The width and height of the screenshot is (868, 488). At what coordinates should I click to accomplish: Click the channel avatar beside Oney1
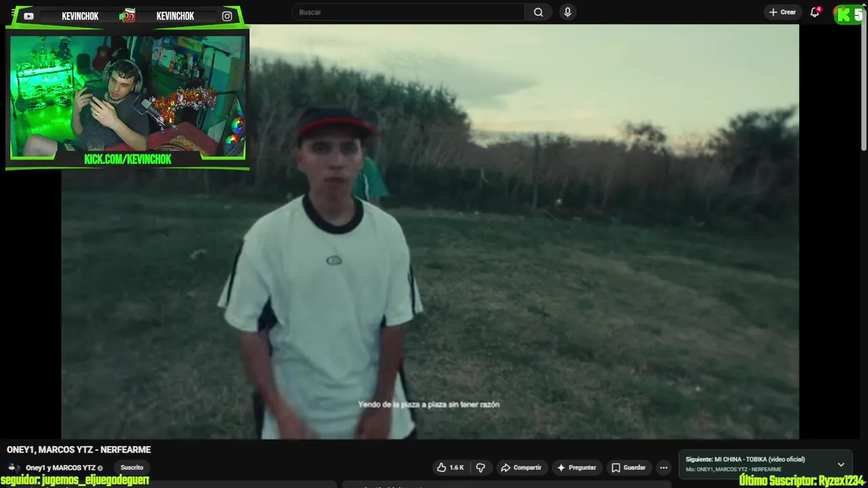coord(12,468)
